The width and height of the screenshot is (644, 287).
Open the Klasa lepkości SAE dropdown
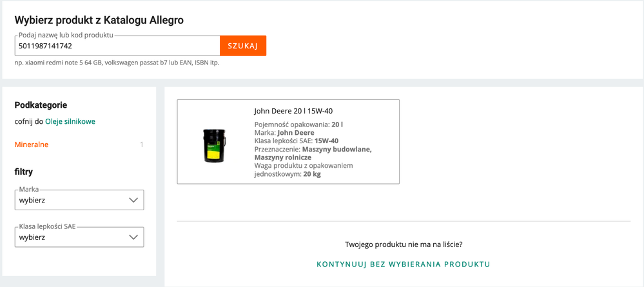coord(79,237)
